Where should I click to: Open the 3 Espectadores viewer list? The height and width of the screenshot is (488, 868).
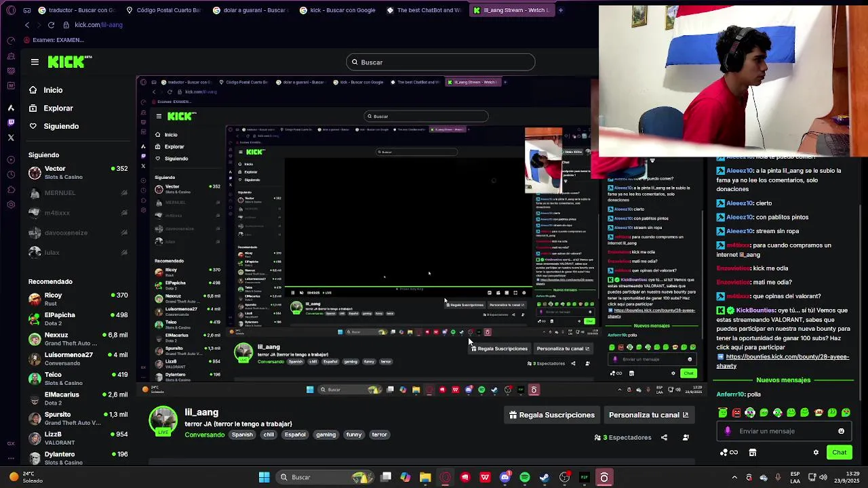click(623, 437)
